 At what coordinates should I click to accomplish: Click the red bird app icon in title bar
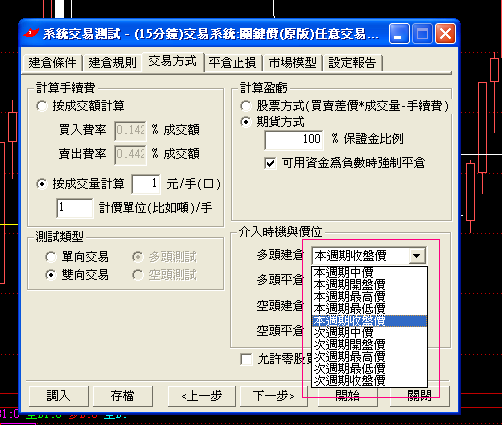[x=31, y=33]
